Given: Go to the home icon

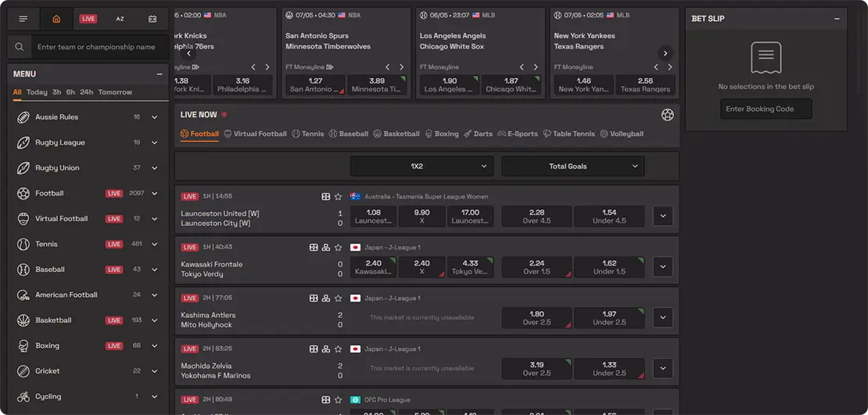Looking at the screenshot, I should 56,19.
